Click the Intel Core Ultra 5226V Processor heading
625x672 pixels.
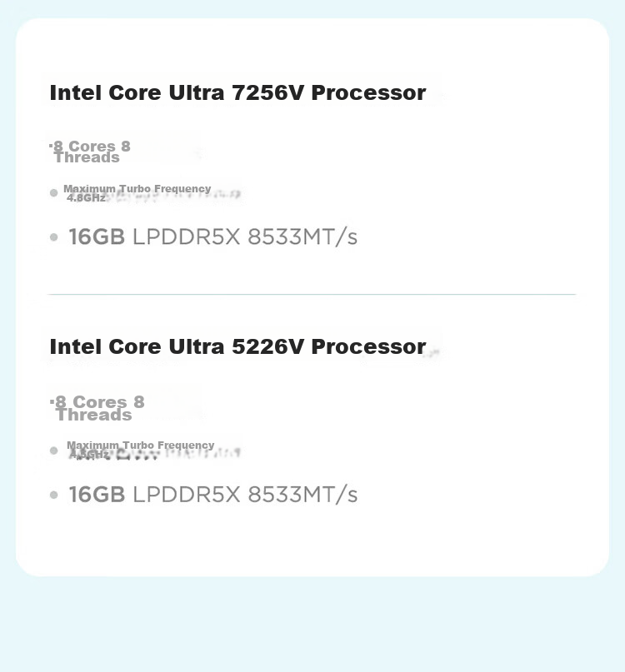pyautogui.click(x=237, y=346)
